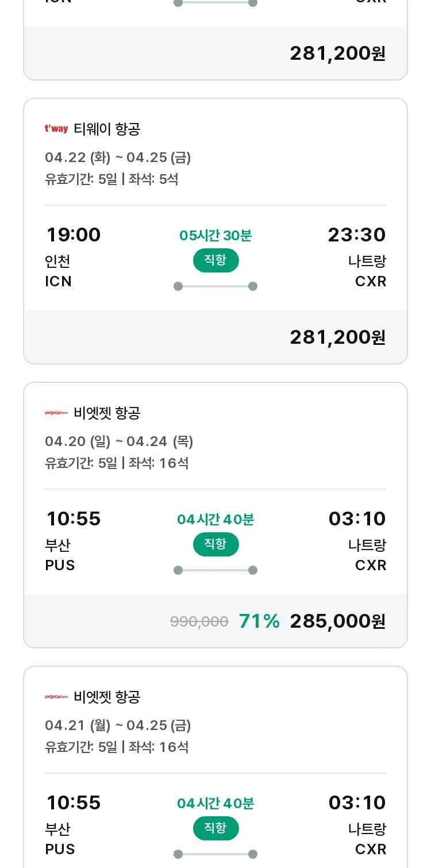Open the 티웨이 항공 flight card
This screenshot has width=431, height=868.
(215, 231)
